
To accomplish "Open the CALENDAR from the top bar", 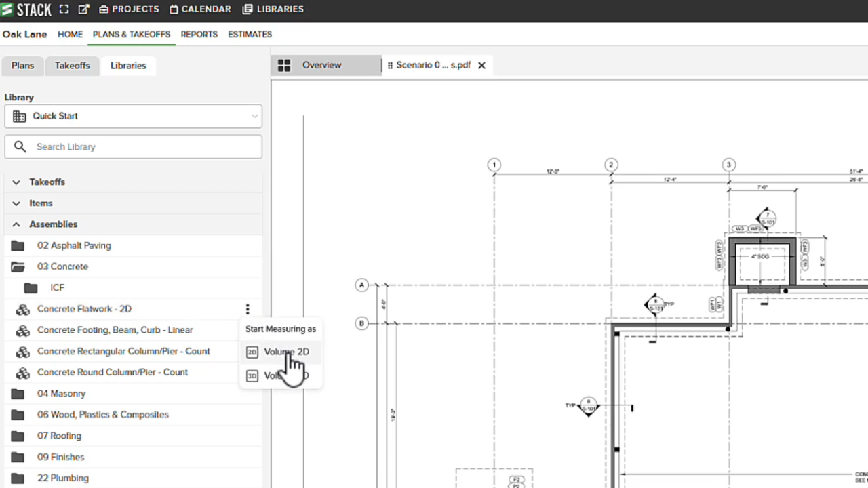I will coord(200,9).
